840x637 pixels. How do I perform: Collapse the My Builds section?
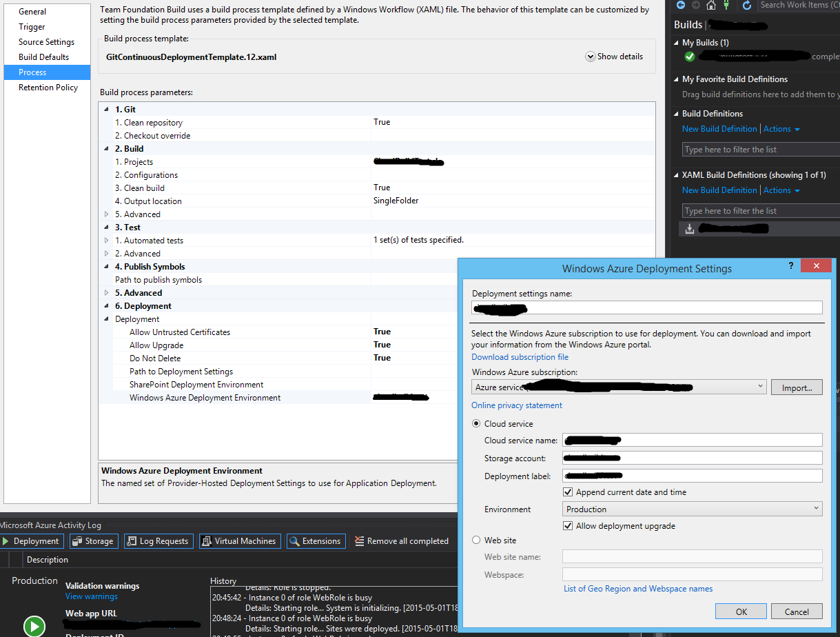pos(676,43)
